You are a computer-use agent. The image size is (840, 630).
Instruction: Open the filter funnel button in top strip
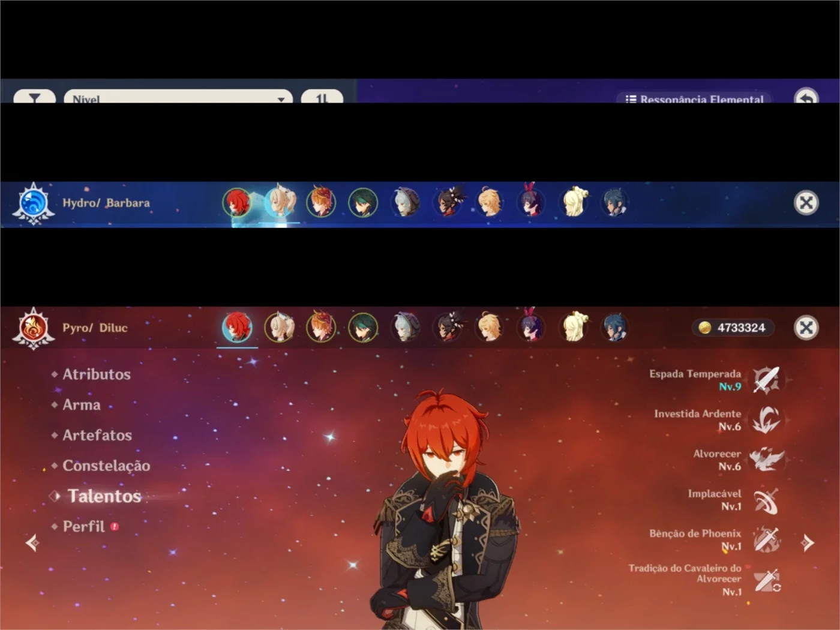click(x=34, y=97)
